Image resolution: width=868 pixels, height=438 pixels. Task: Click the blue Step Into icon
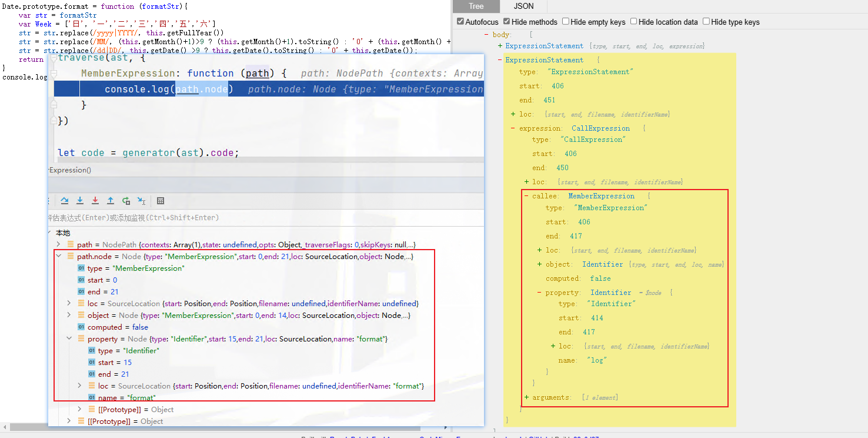coord(80,201)
